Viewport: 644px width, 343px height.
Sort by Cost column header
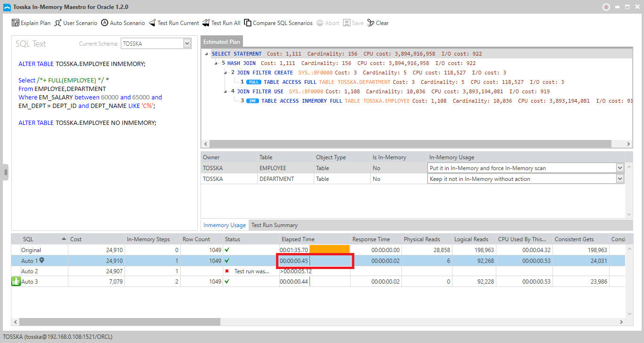(97, 239)
